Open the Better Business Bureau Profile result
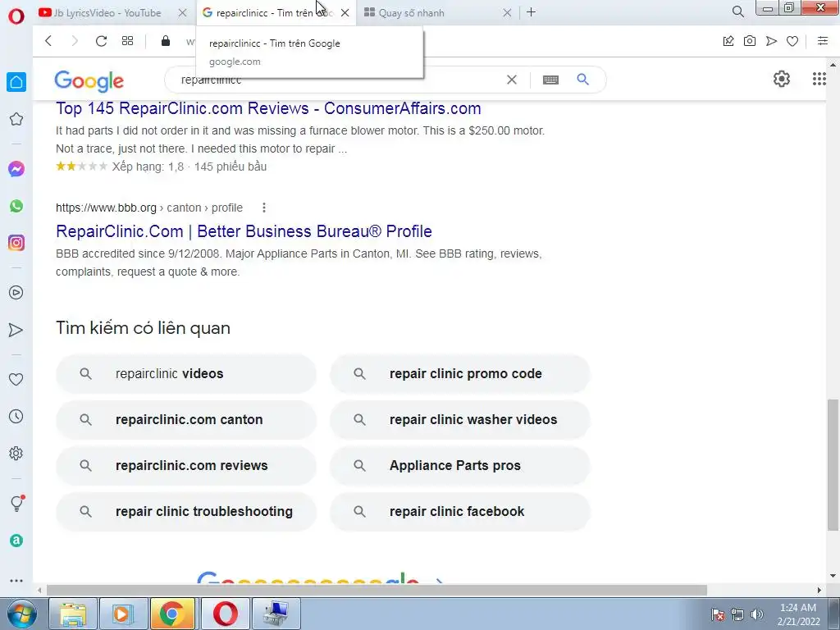Viewport: 840px width, 630px height. (x=244, y=231)
